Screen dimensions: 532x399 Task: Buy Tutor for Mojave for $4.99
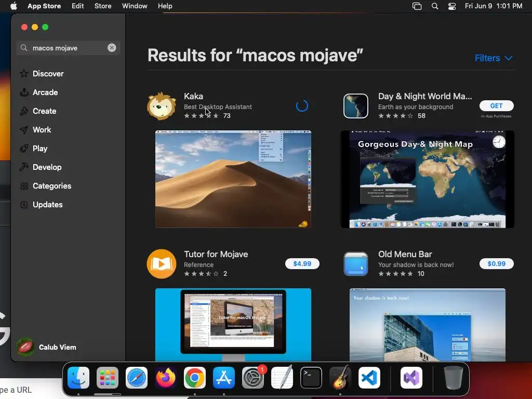tap(302, 263)
